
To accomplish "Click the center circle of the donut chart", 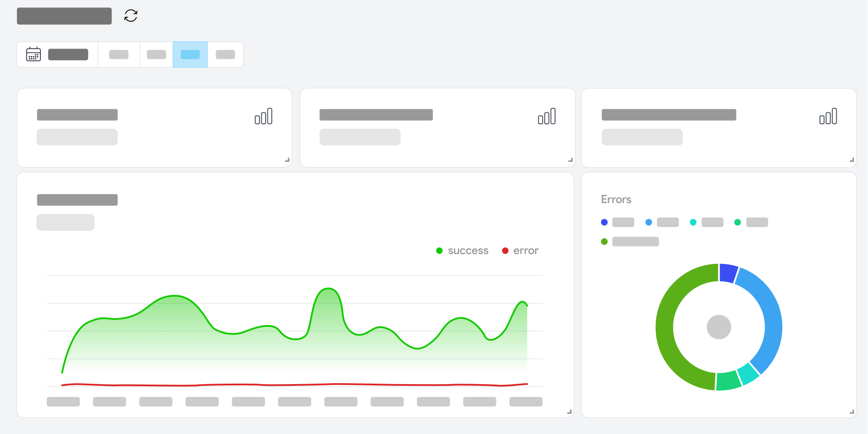I will (718, 327).
